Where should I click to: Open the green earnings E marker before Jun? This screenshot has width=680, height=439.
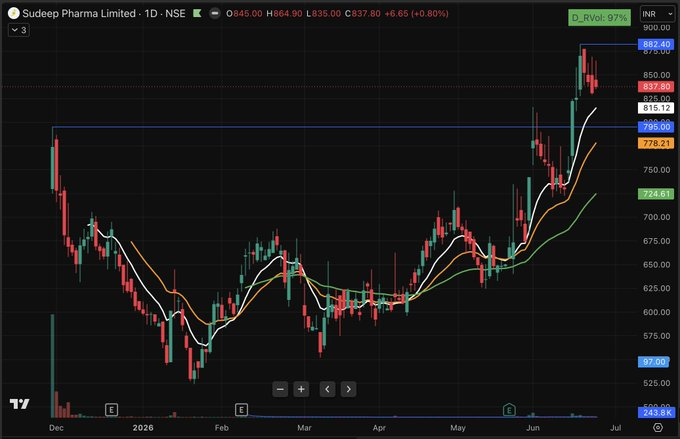click(x=509, y=410)
